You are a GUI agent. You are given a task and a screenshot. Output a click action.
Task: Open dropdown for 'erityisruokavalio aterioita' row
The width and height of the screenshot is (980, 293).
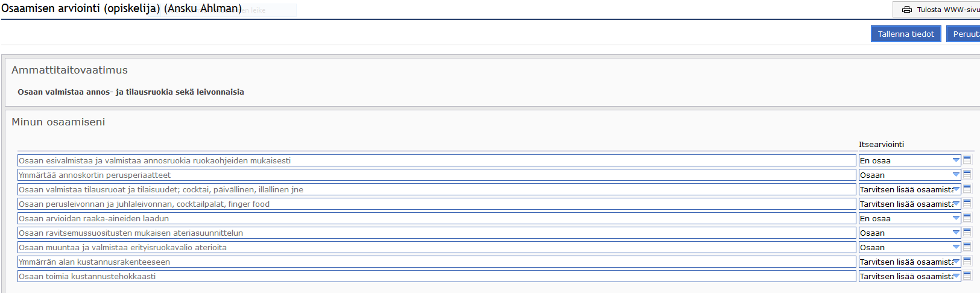(x=909, y=247)
